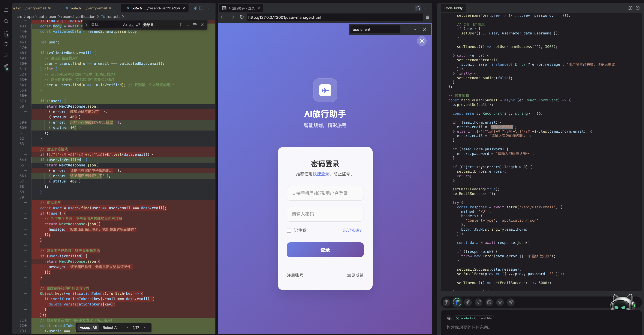Image resolution: width=644 pixels, height=335 pixels.
Task: Toggle the selected T icon in CodeBuddy
Action: pos(457,302)
